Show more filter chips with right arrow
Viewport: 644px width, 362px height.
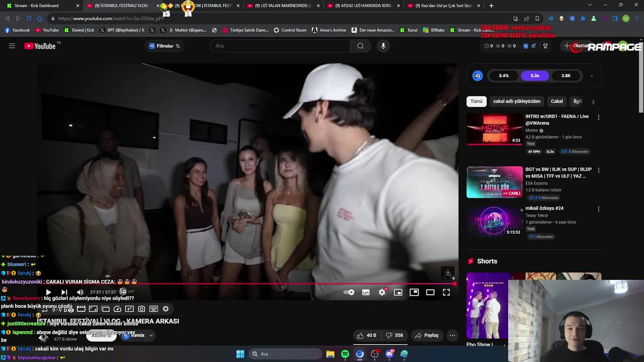(593, 102)
